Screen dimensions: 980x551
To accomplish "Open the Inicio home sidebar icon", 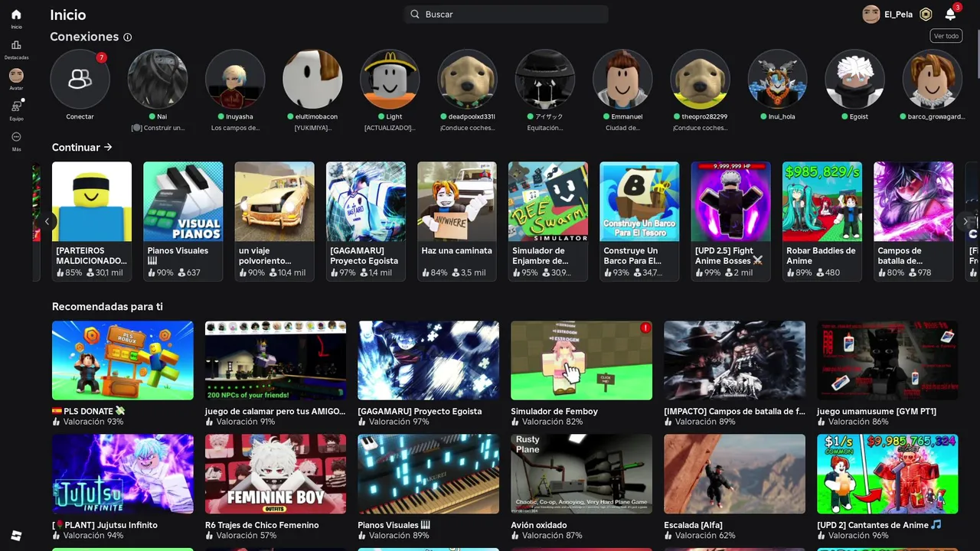I will (16, 15).
